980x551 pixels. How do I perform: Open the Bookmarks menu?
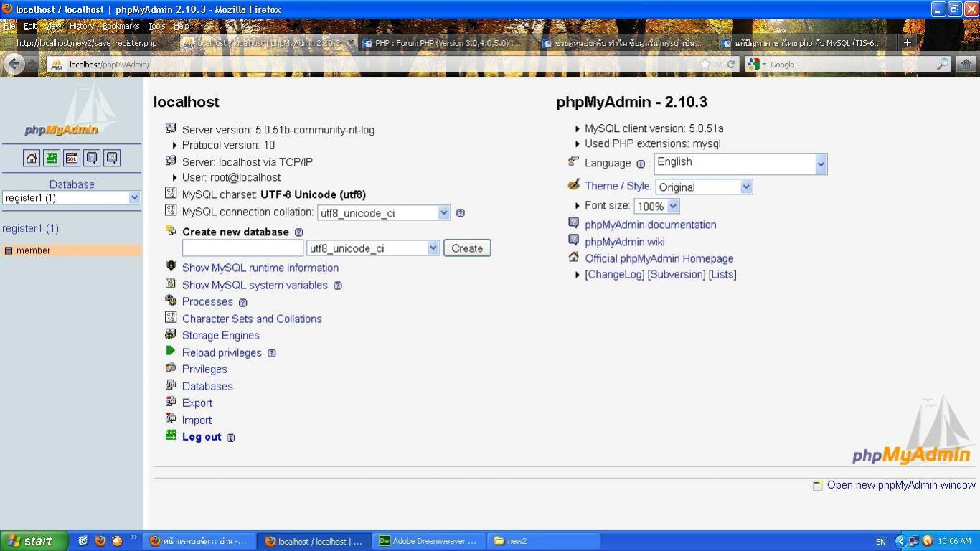pos(121,26)
